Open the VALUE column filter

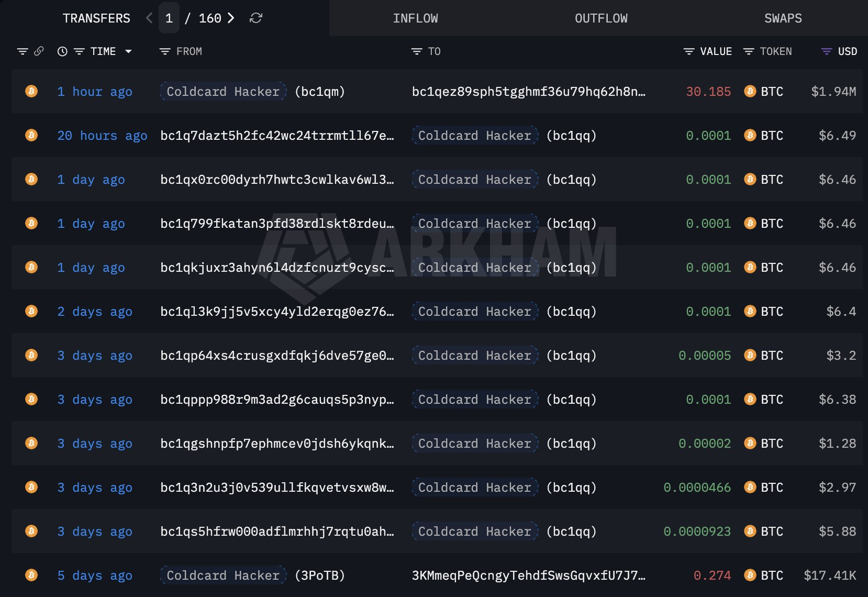[x=689, y=51]
